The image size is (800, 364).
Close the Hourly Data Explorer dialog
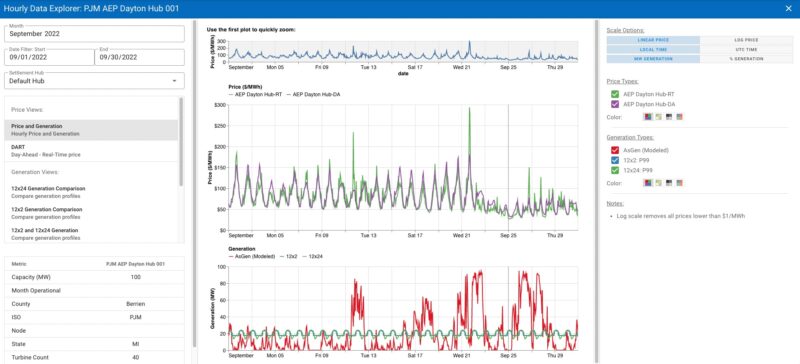[788, 9]
